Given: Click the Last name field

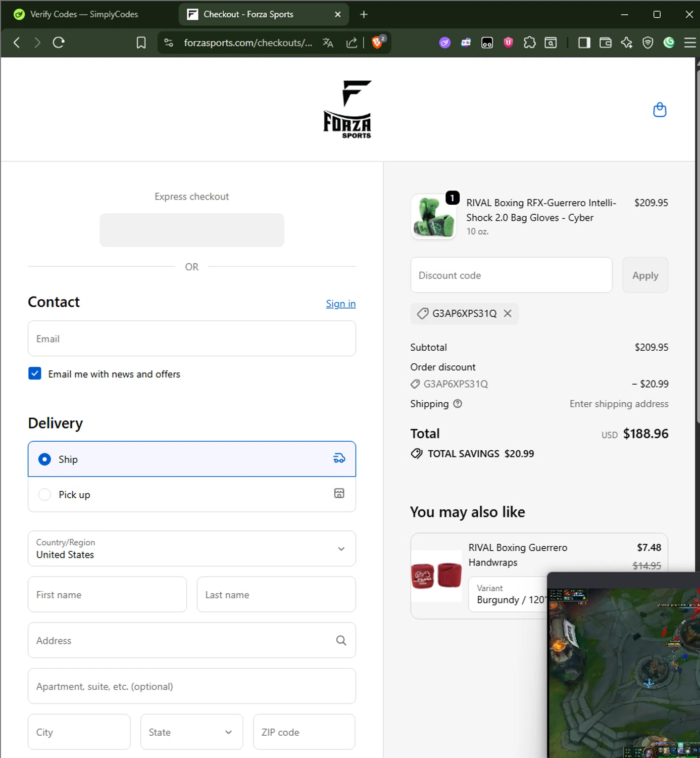Looking at the screenshot, I should pyautogui.click(x=276, y=594).
